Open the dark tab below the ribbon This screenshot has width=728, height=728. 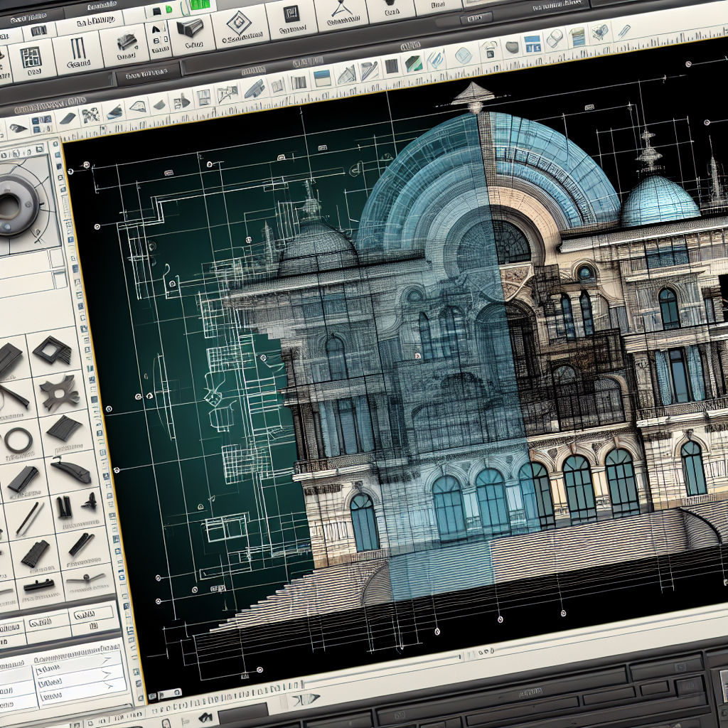[147, 73]
